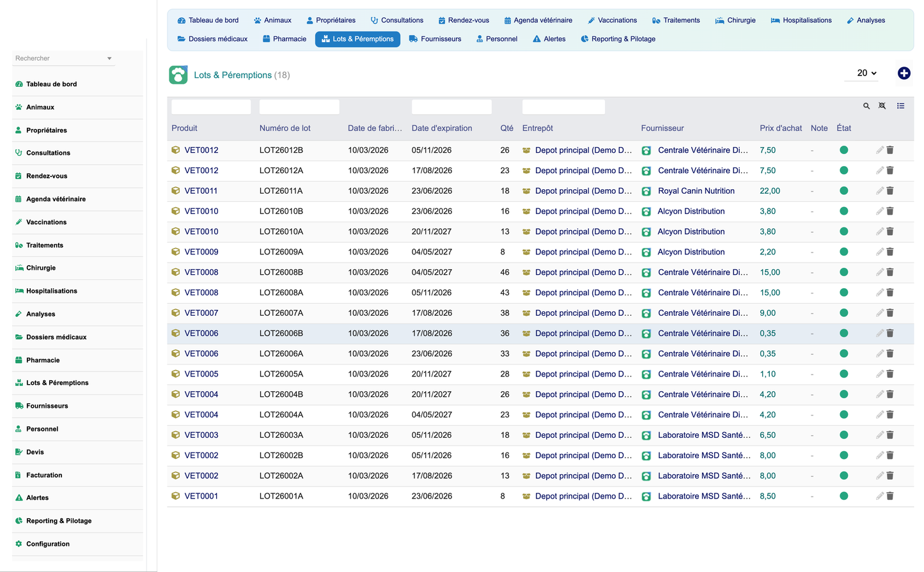Select the active Lots & Péremptions top tab
The height and width of the screenshot is (572, 924).
click(x=357, y=39)
